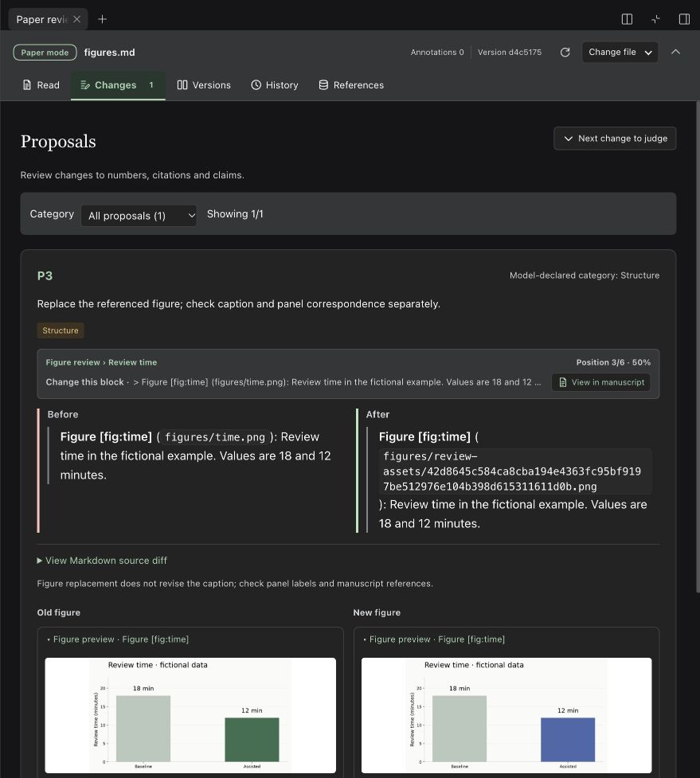Toggle the Paper mode pill
The height and width of the screenshot is (778, 700).
coord(45,52)
